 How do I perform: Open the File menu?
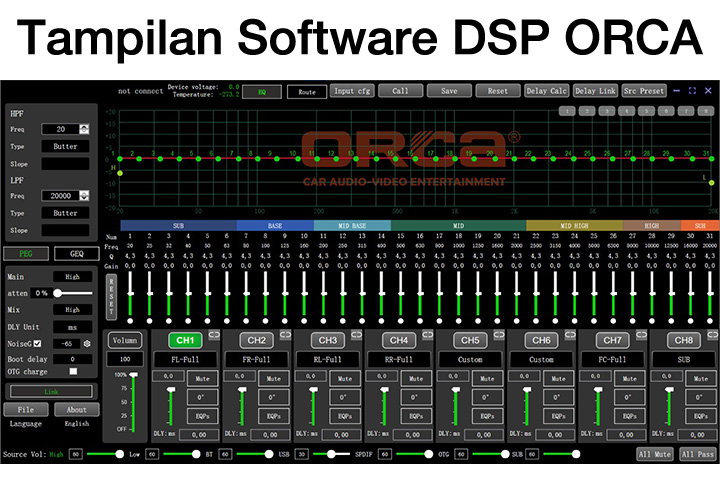[x=26, y=409]
